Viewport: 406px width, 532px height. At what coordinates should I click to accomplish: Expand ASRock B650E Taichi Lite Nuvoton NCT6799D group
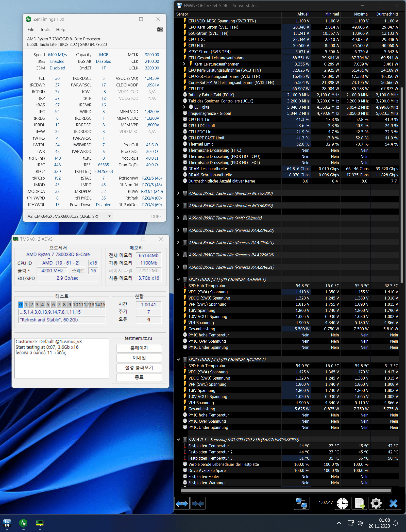[x=178, y=193]
